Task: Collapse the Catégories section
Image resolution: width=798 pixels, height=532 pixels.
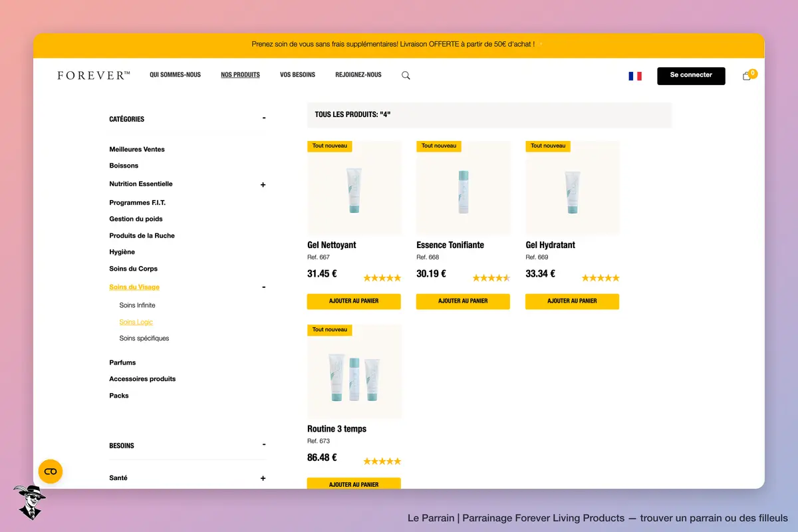Action: [x=264, y=118]
